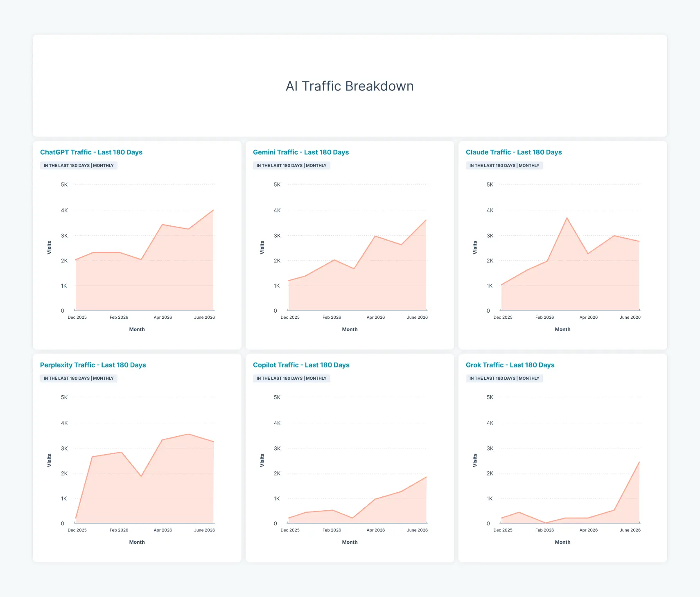This screenshot has height=597, width=700.
Task: Open the Grok Traffic - Last 180 Days report
Action: coord(510,365)
